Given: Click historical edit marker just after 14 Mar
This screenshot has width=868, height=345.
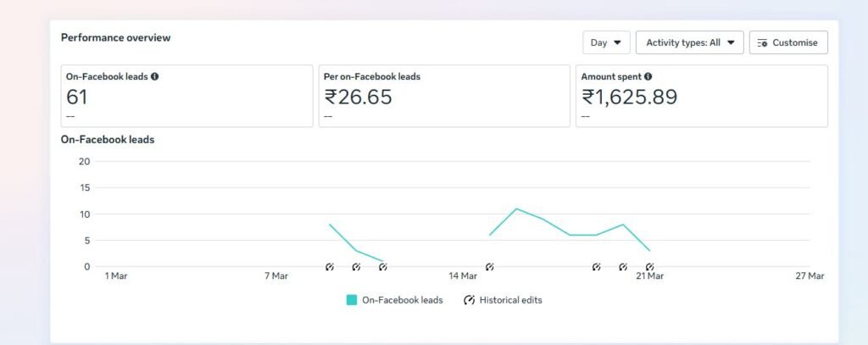Looking at the screenshot, I should point(489,267).
